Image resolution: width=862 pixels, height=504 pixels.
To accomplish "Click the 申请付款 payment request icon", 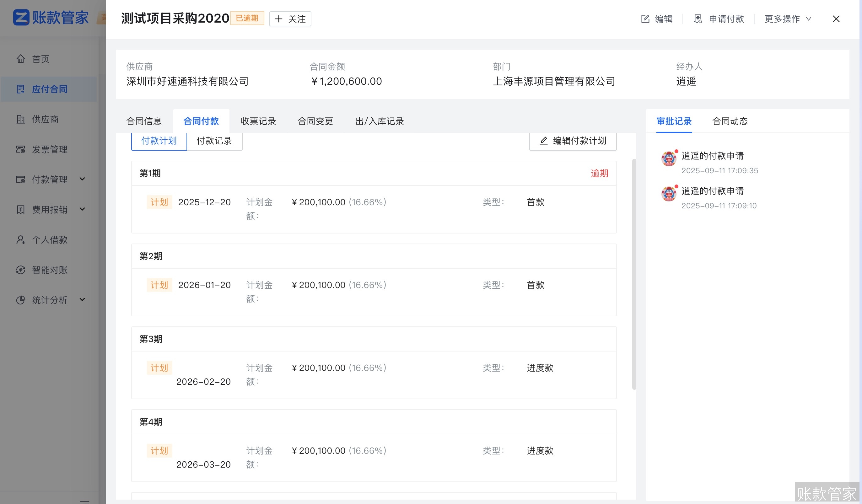I will click(x=698, y=19).
